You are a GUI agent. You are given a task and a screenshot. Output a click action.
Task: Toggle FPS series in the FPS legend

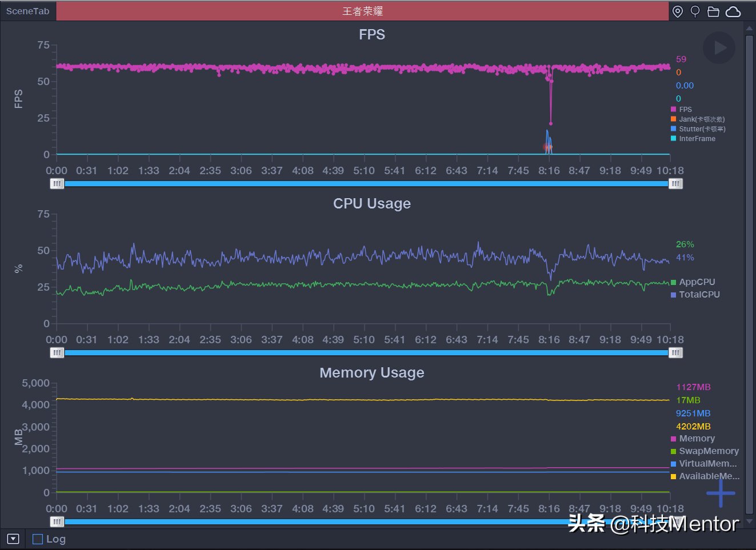(x=681, y=109)
